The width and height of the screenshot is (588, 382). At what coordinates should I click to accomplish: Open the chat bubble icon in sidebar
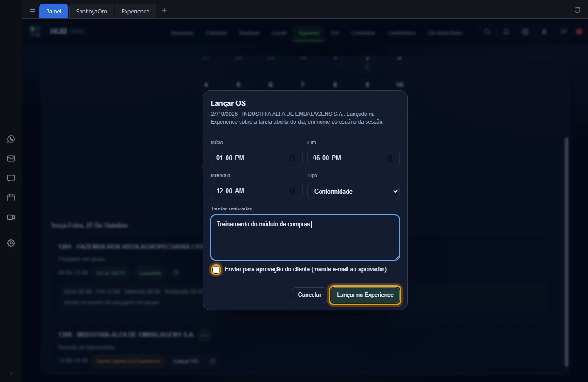[11, 178]
